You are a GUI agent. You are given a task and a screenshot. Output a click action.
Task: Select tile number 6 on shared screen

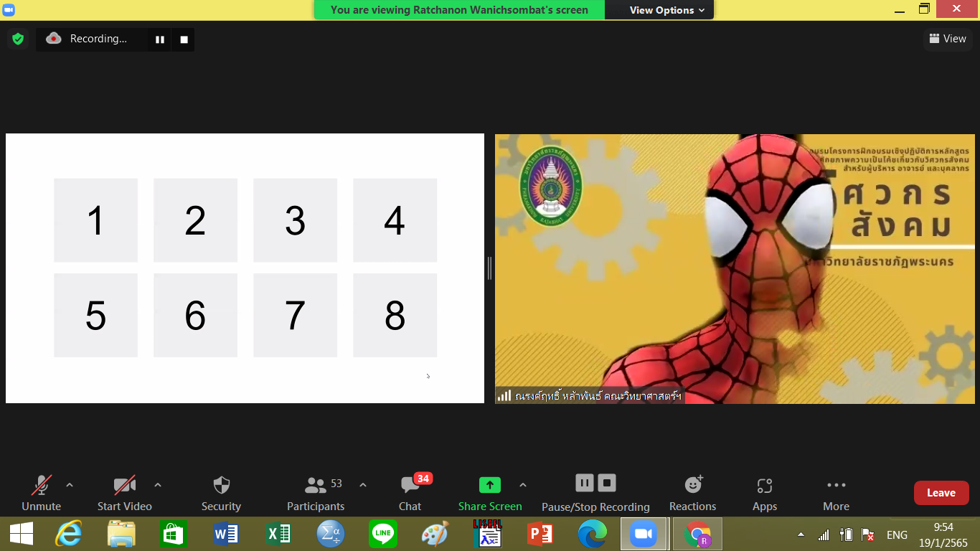click(195, 315)
